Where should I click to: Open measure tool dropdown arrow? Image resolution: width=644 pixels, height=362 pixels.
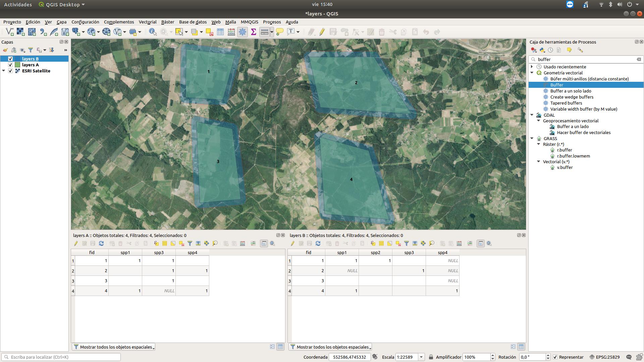[x=272, y=32]
